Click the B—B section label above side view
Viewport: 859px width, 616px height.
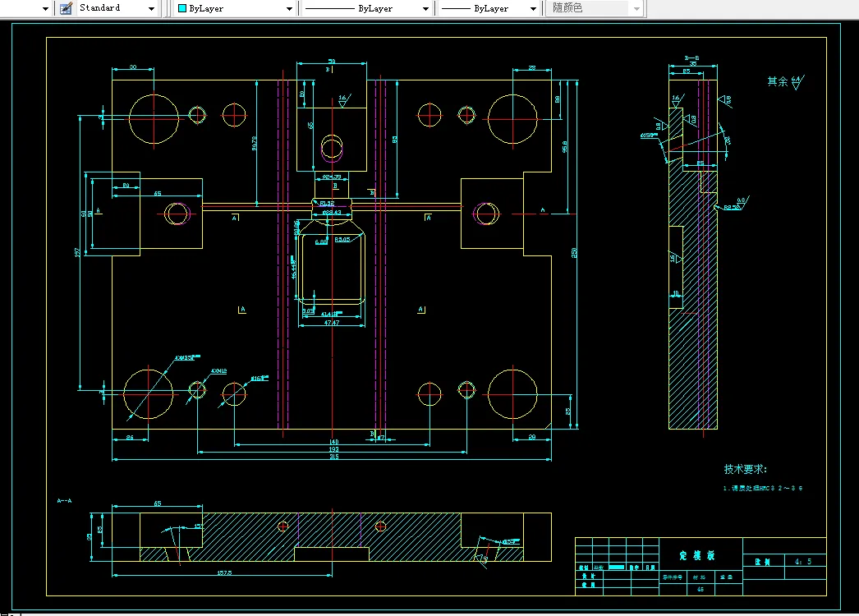(x=692, y=57)
